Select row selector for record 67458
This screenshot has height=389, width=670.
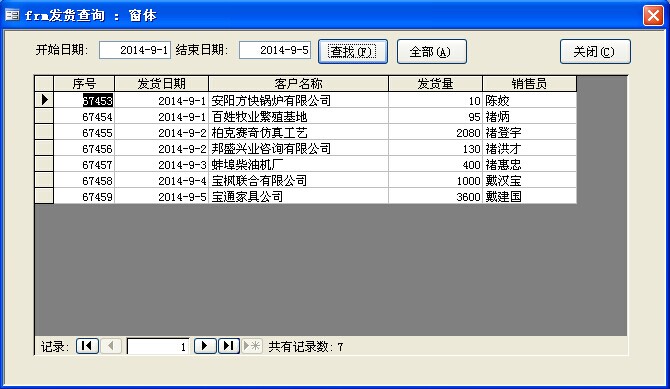(44, 180)
